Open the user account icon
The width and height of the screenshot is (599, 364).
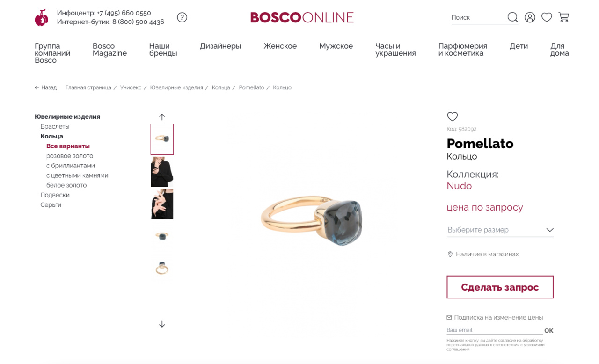click(530, 17)
